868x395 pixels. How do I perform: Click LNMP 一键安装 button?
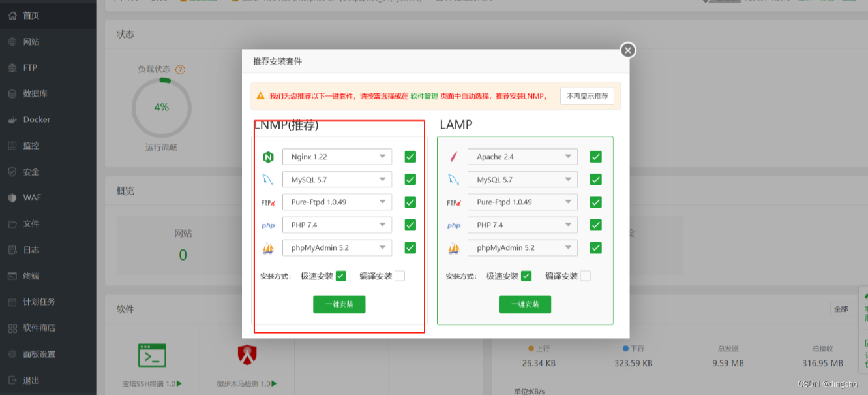point(339,304)
